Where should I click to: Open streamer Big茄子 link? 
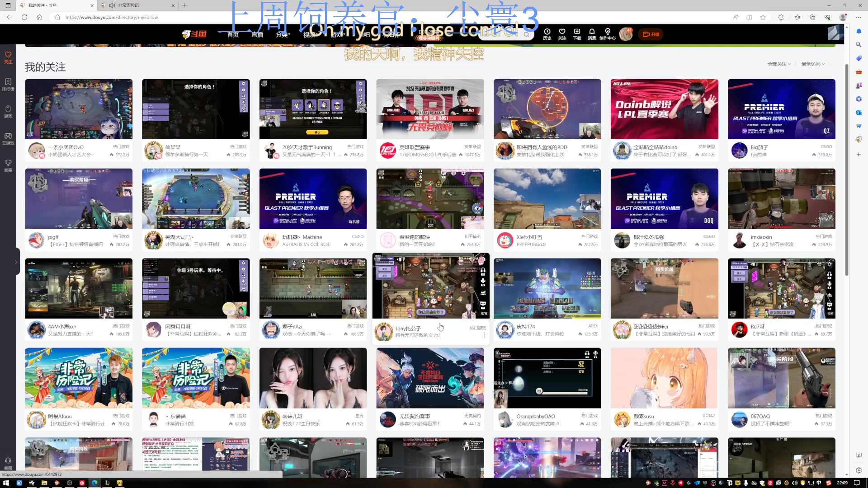759,147
